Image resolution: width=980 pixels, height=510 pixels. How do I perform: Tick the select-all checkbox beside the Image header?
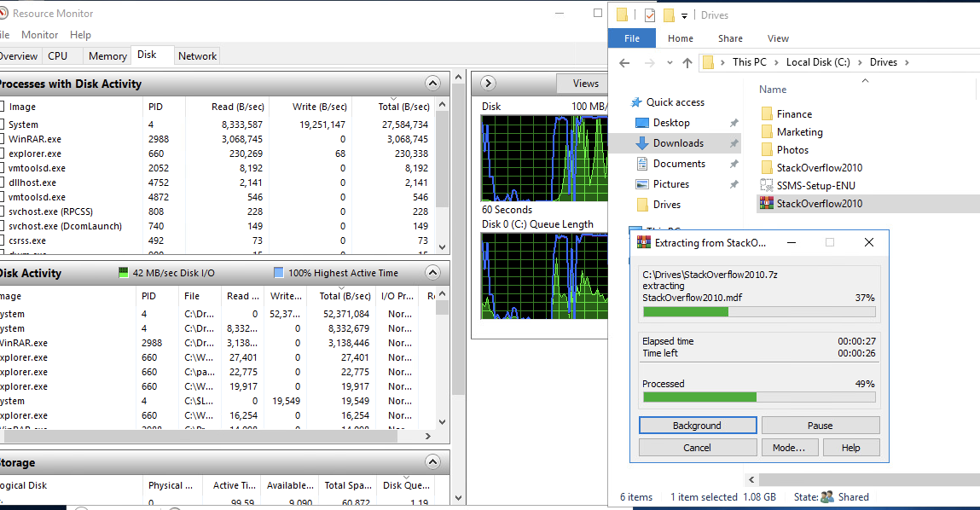(2, 107)
